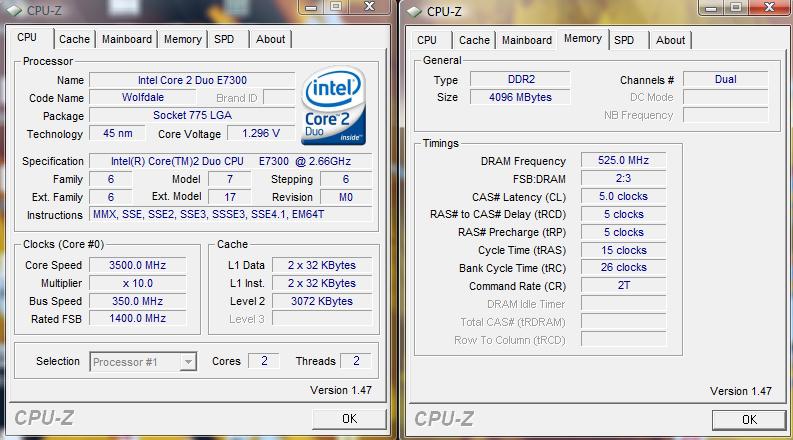Switch to CPU tab in right CPU-Z window

[x=427, y=40]
